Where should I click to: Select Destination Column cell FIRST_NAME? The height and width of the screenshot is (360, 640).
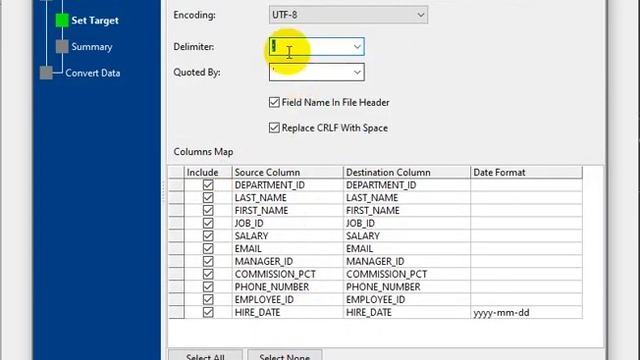point(407,210)
